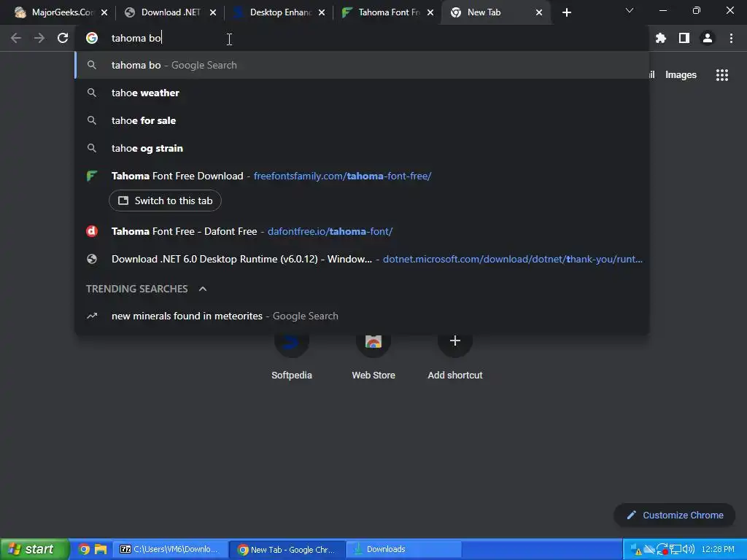
Task: Switch to Downloads taskbar window
Action: 404,550
